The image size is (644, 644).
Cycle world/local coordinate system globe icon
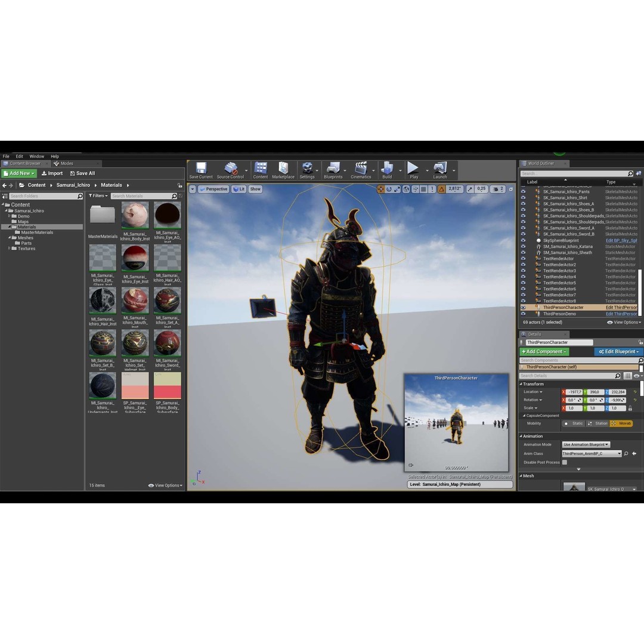(406, 189)
